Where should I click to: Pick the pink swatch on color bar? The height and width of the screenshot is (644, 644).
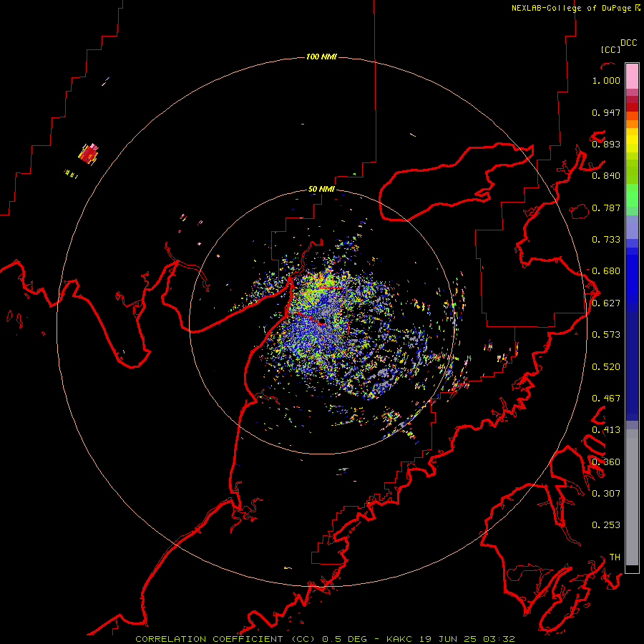[632, 76]
